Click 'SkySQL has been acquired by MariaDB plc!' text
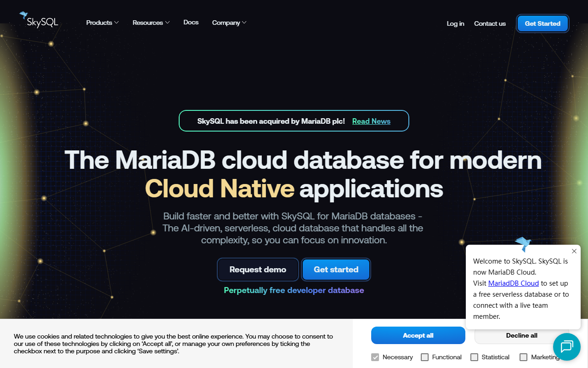Image resolution: width=588 pixels, height=368 pixels. pos(271,121)
